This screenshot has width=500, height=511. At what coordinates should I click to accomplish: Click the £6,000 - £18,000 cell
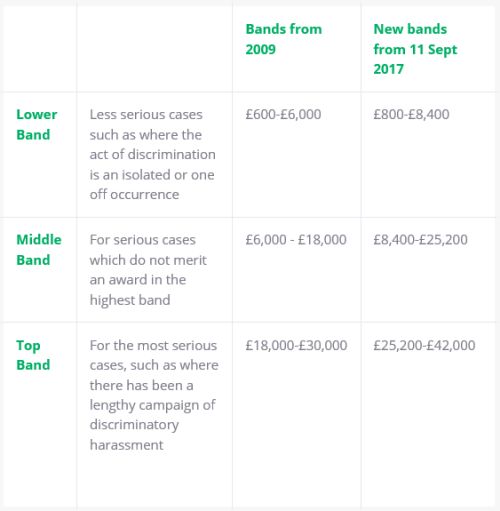[x=296, y=240]
